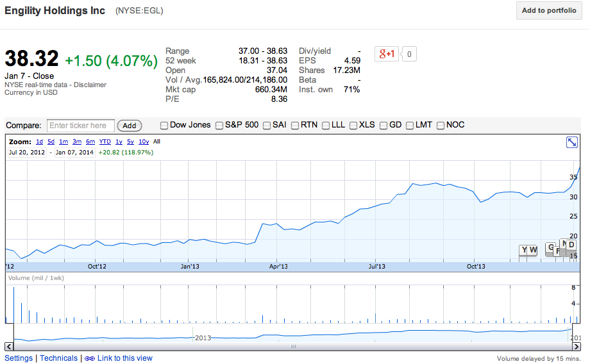Viewport: 590px width, 364px height.
Task: Click the Open value 37.04
Action: tap(277, 70)
